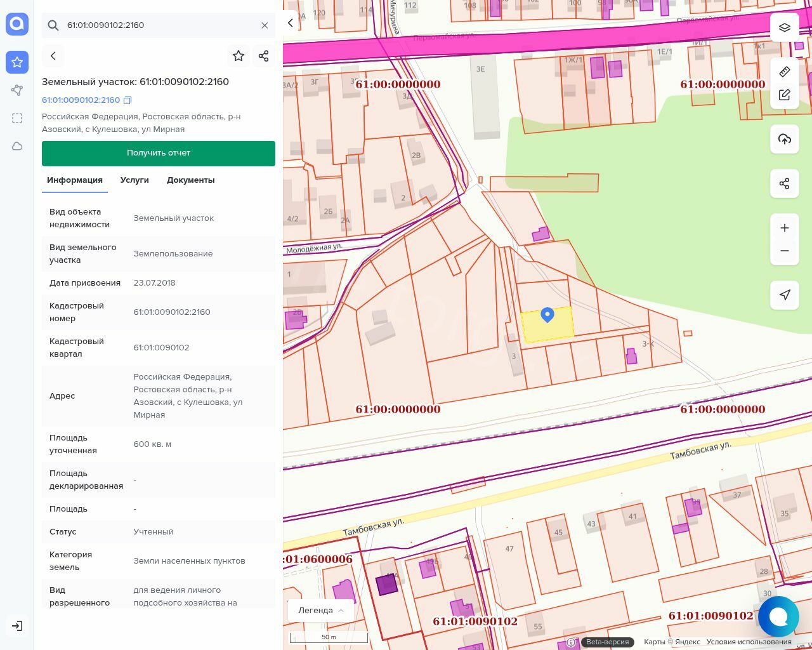This screenshot has width=812, height=650.
Task: Open the Документы tab
Action: (190, 180)
